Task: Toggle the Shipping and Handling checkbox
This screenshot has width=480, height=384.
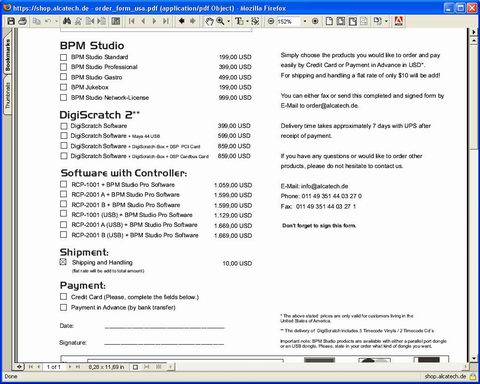Action: coord(63,262)
